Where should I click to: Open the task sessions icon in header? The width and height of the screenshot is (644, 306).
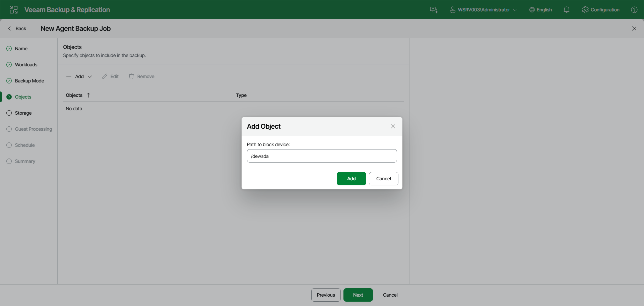point(434,10)
